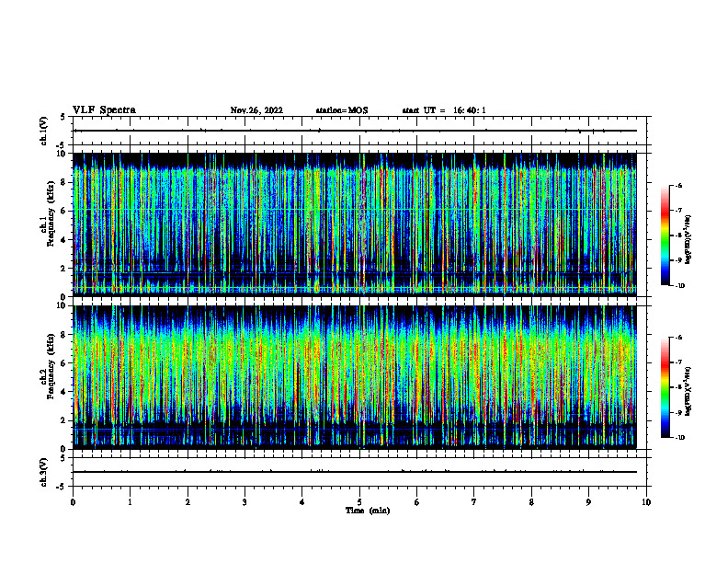Select the date text "Nov.26, 2022"
This screenshot has width=728, height=563.
256,110
